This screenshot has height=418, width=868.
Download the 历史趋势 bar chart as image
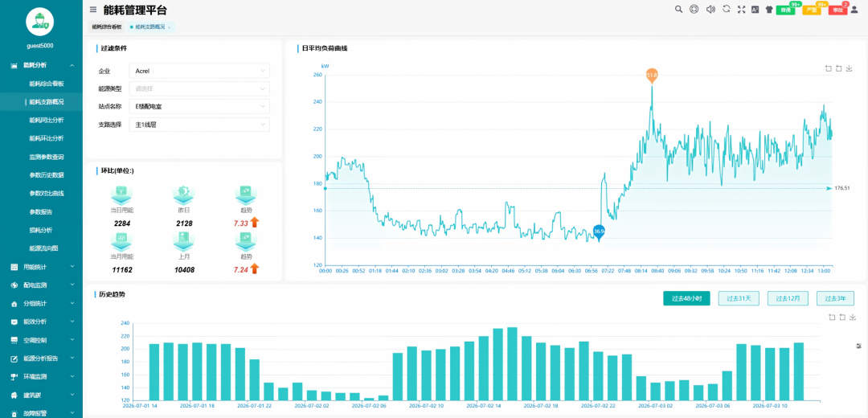pyautogui.click(x=853, y=318)
